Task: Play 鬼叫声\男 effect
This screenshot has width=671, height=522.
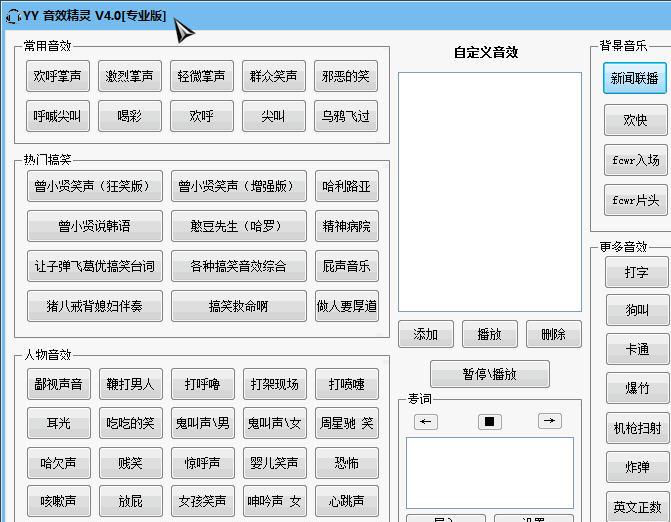Action: (x=202, y=423)
